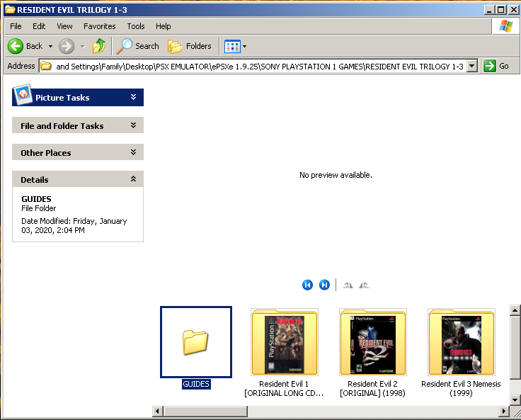This screenshot has height=420, width=521.
Task: Maximize the Resident Evil Trilogy window
Action: 500,10
